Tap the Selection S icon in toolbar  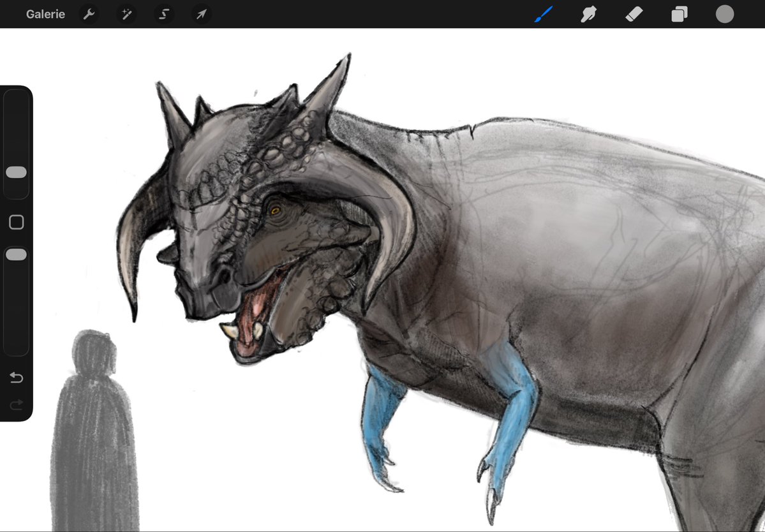[x=163, y=13]
